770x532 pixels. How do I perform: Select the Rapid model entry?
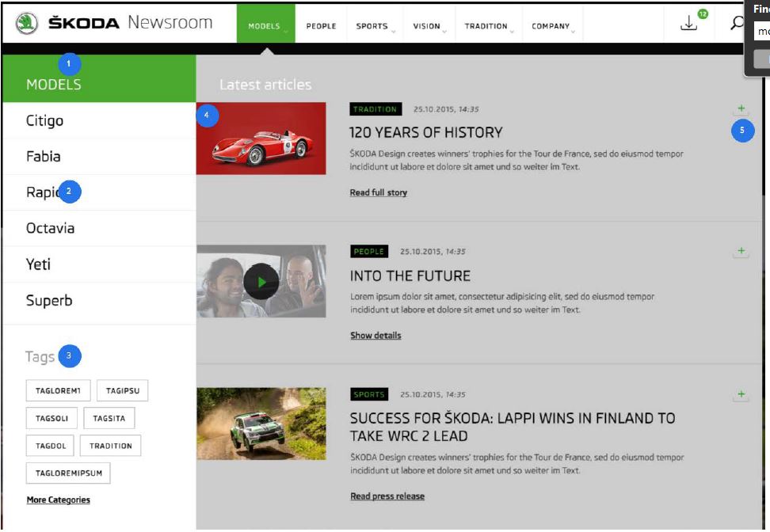99,192
